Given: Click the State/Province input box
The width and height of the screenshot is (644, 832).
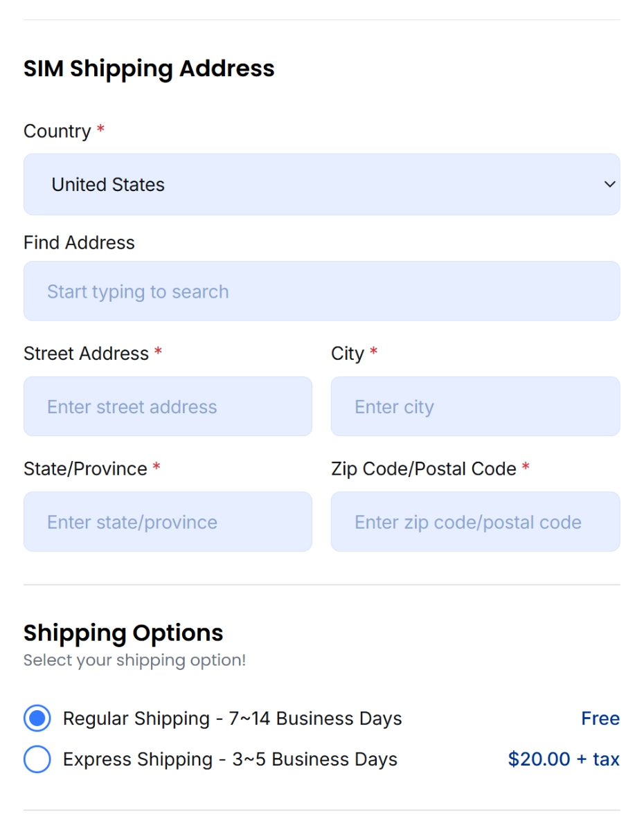Looking at the screenshot, I should pos(168,522).
